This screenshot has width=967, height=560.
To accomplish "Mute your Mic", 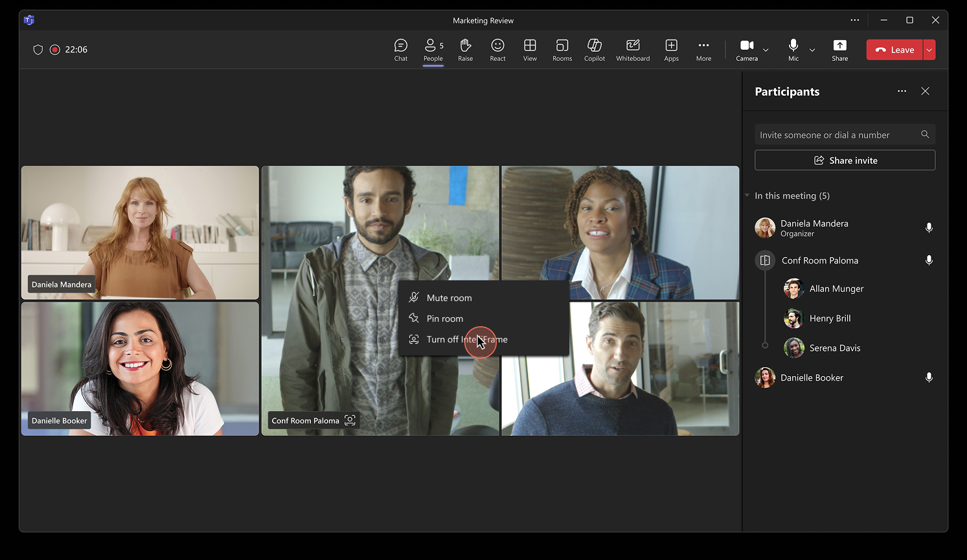I will [793, 49].
